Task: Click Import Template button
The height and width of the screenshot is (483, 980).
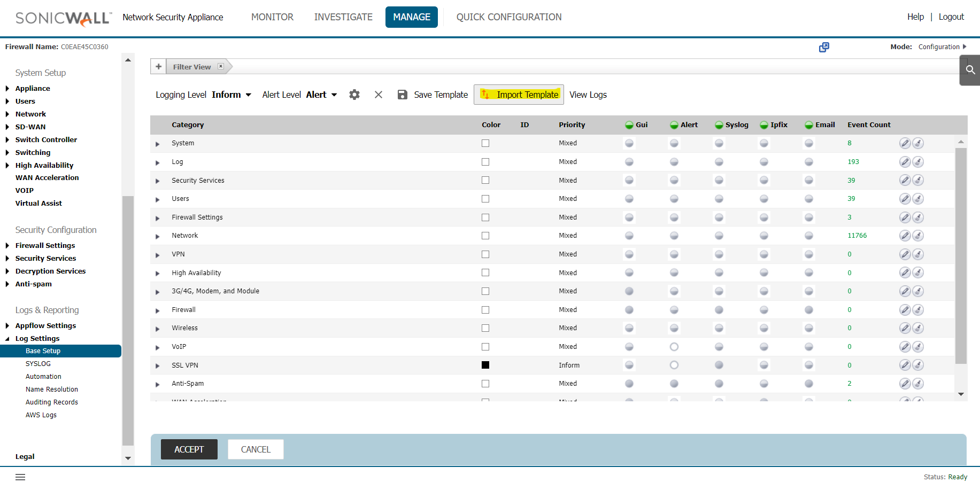Action: (519, 95)
